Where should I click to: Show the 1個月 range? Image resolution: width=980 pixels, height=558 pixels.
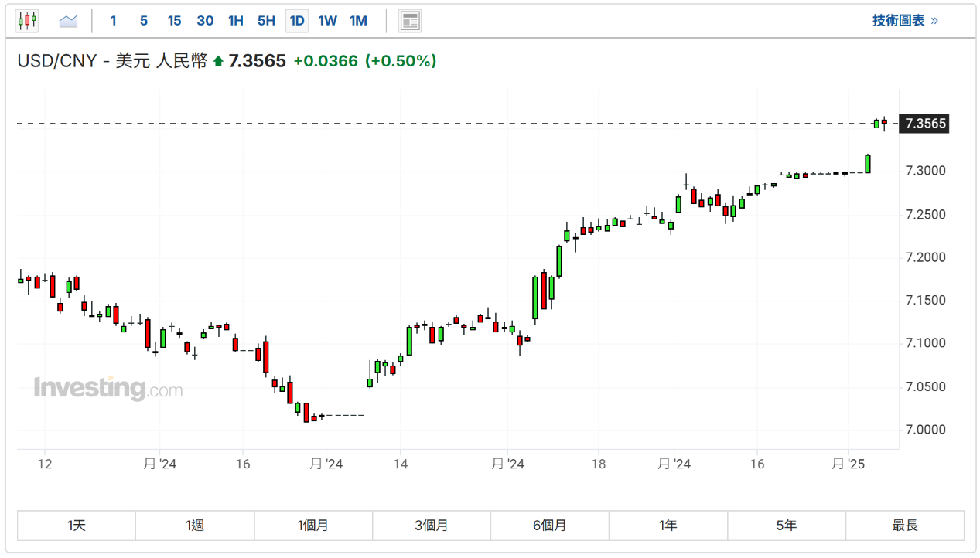click(x=313, y=526)
